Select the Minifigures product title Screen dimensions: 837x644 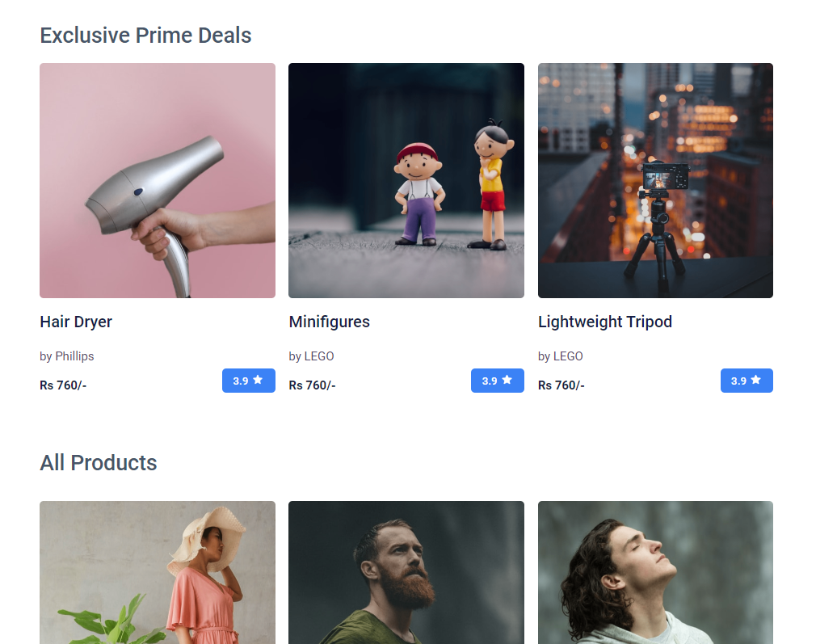(x=330, y=322)
